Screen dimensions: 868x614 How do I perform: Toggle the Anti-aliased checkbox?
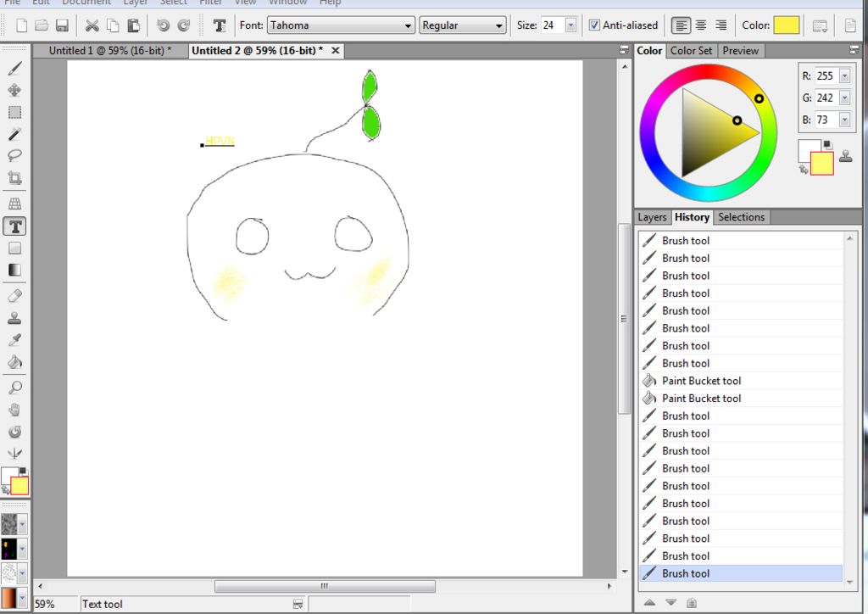[x=594, y=25]
